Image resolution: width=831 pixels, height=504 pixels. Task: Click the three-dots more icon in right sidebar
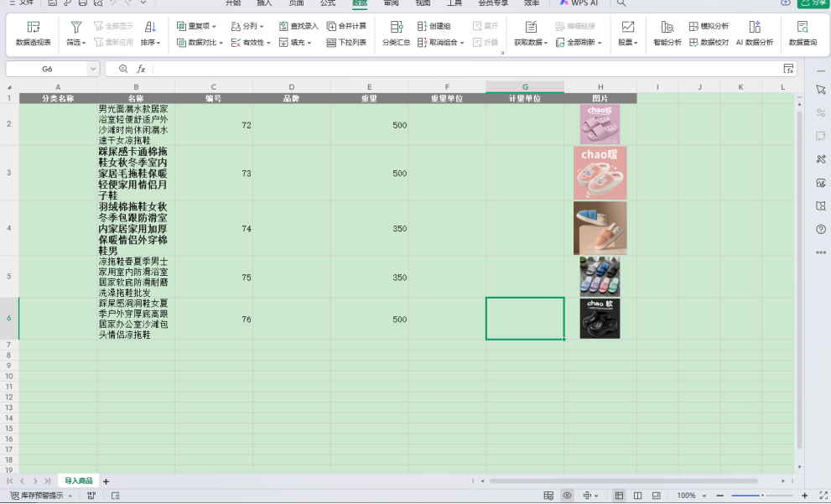[x=821, y=252]
